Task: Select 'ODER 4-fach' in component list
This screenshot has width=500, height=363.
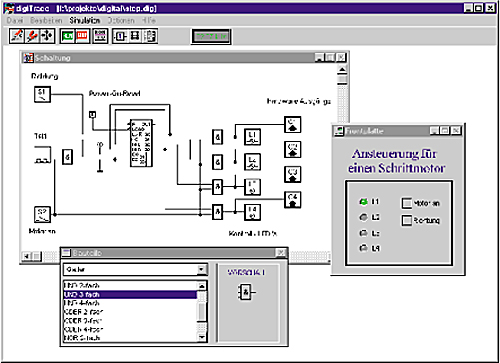Action: 130,329
